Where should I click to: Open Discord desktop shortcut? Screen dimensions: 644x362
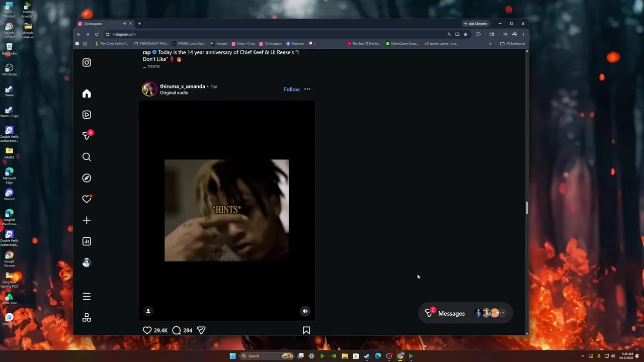9,195
